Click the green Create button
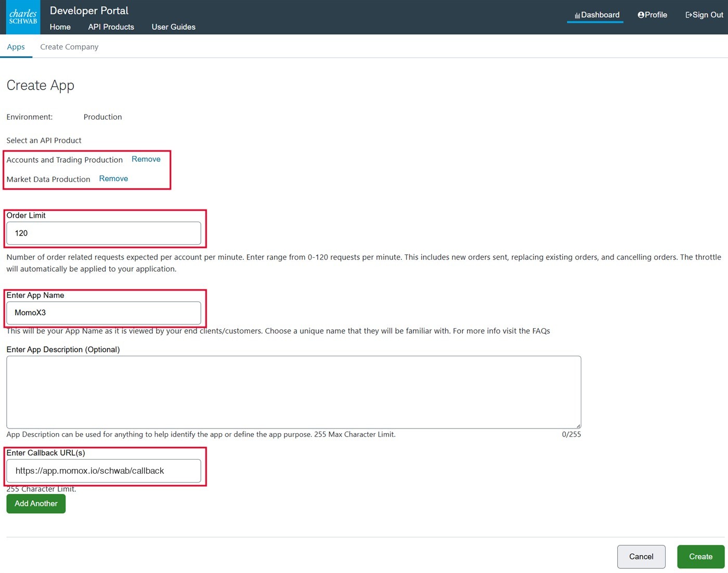The width and height of the screenshot is (728, 573). (x=700, y=556)
